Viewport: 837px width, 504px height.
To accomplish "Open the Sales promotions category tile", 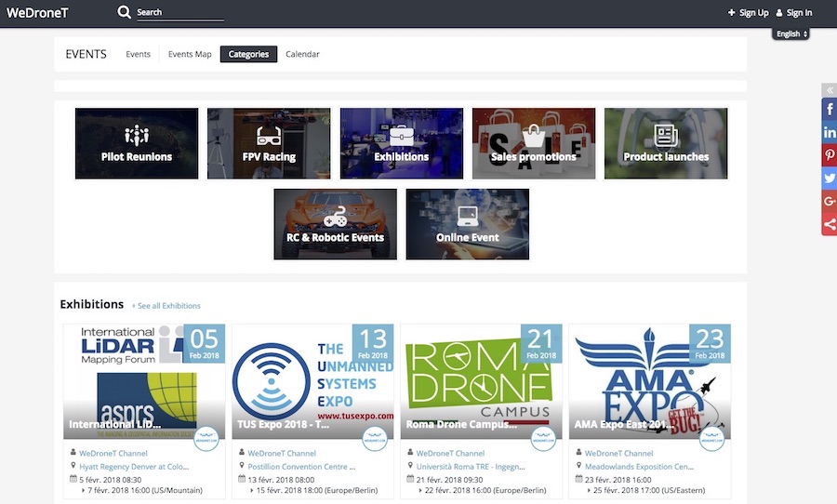I will pyautogui.click(x=534, y=143).
